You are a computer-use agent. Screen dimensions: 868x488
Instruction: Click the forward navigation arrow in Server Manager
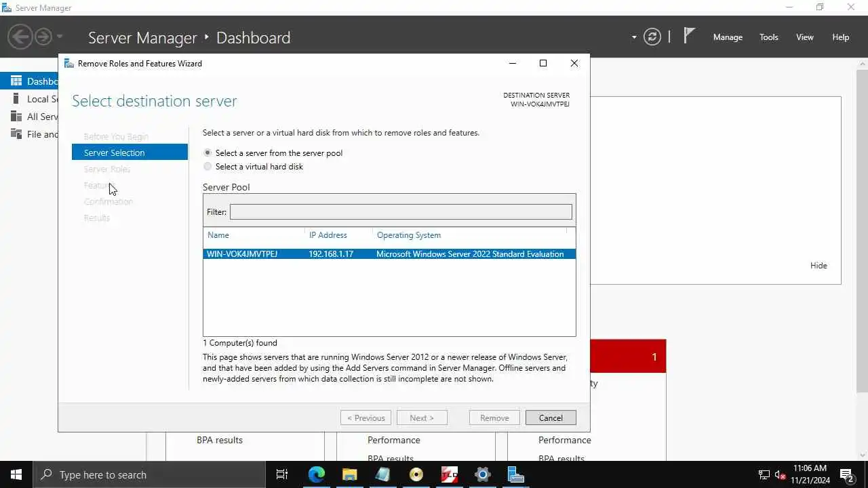pyautogui.click(x=43, y=37)
